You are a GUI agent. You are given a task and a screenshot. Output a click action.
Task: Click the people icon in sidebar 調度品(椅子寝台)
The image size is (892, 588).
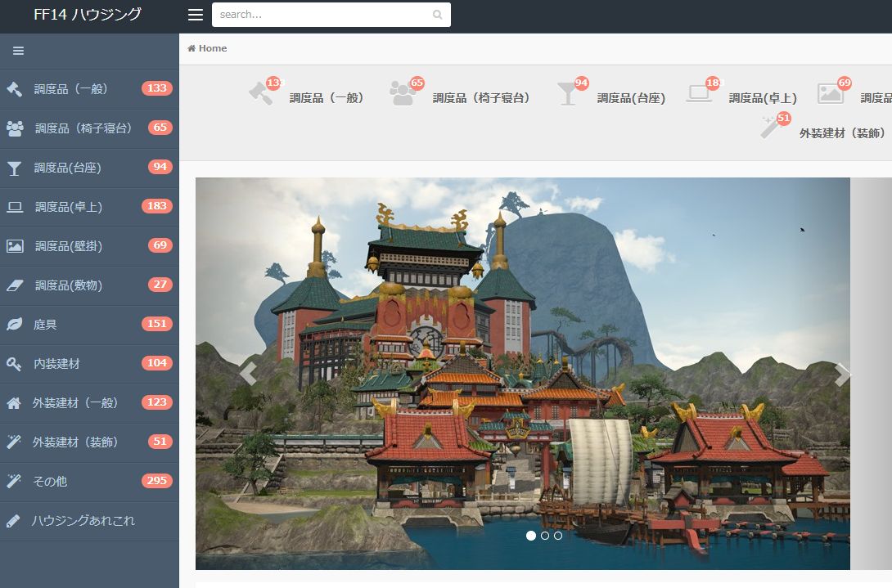[x=15, y=128]
